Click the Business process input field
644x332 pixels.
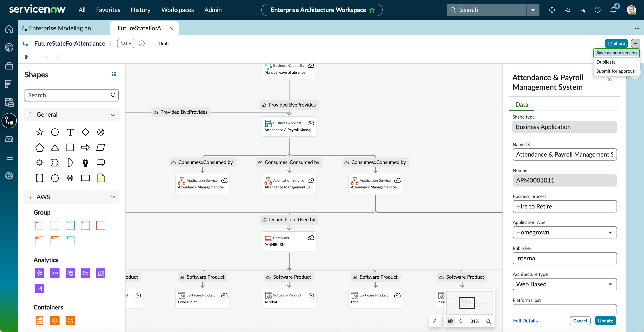(564, 206)
